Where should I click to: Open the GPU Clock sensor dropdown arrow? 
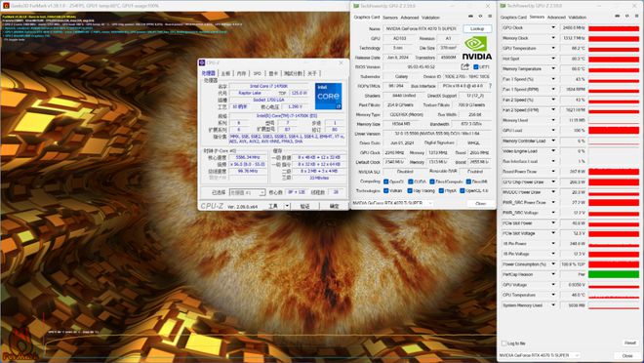[x=553, y=27]
